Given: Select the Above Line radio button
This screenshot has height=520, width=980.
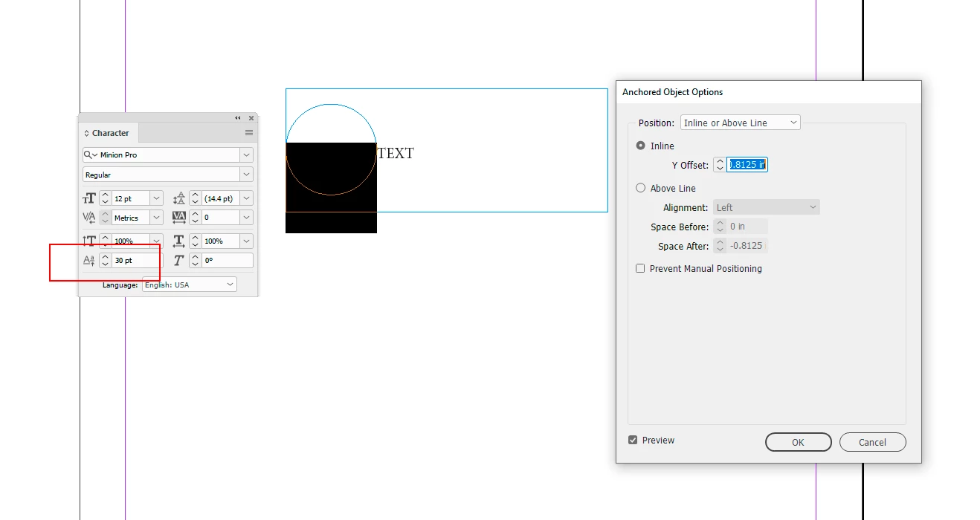Looking at the screenshot, I should 641,188.
